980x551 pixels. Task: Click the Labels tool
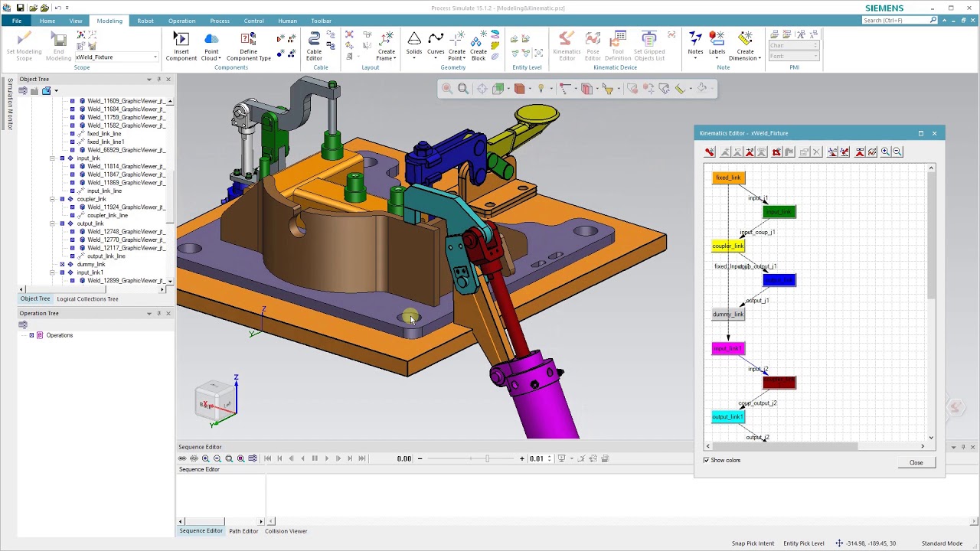click(717, 44)
